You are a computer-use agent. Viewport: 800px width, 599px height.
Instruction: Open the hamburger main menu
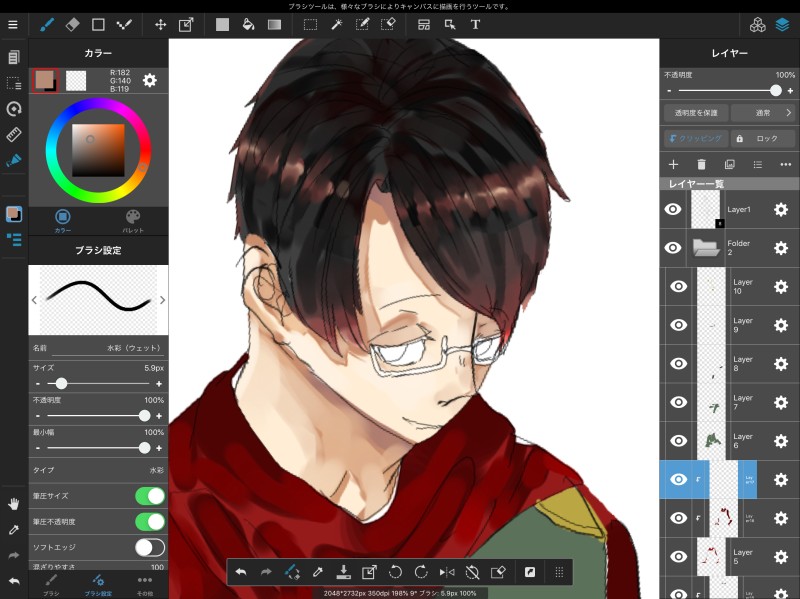[x=13, y=24]
